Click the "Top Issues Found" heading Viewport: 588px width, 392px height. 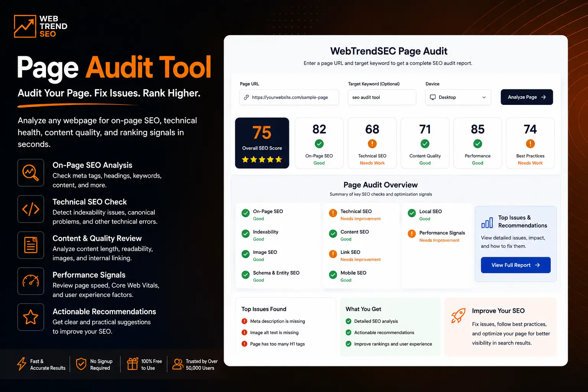[264, 309]
